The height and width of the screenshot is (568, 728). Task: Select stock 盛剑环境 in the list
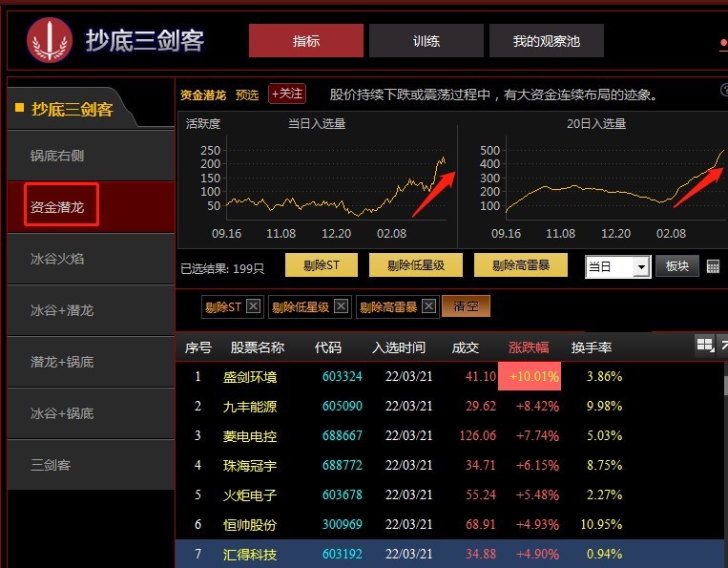click(250, 377)
